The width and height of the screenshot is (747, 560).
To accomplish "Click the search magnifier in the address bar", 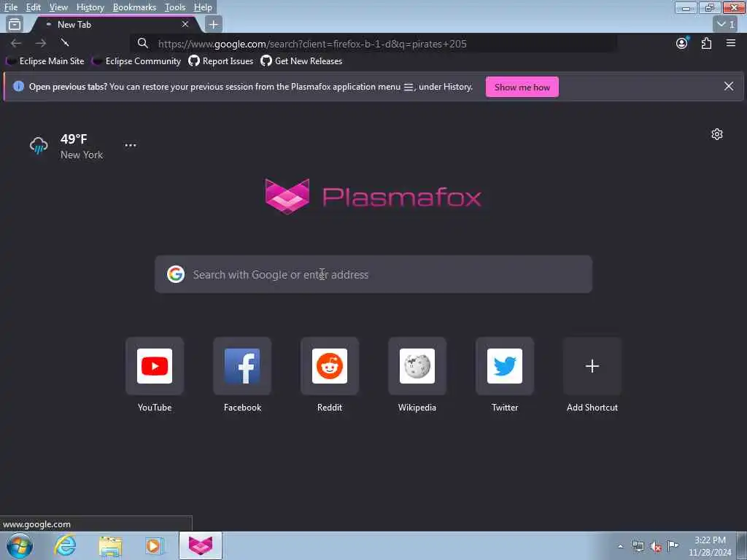I will pos(142,43).
